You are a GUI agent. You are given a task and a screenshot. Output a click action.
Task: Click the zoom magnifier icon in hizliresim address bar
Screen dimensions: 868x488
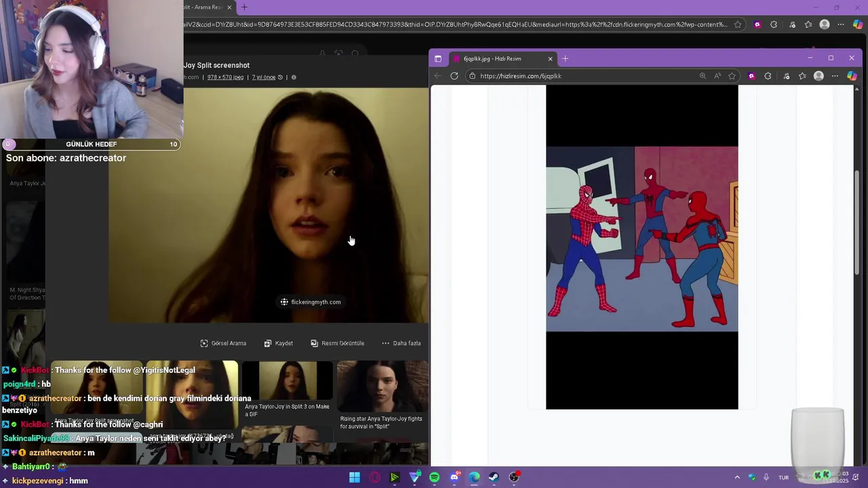(x=703, y=76)
